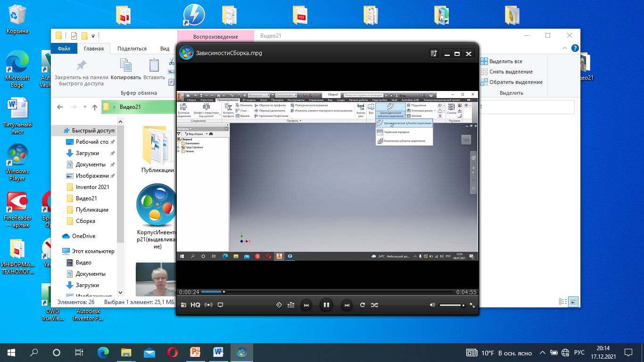Pause the video playback

click(x=326, y=305)
